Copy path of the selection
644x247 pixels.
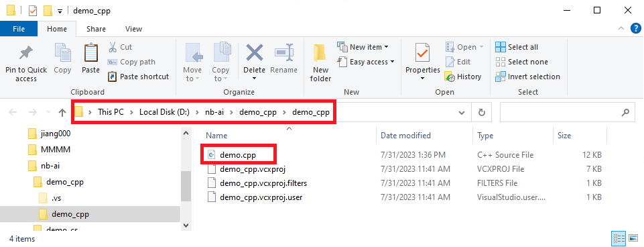point(131,62)
